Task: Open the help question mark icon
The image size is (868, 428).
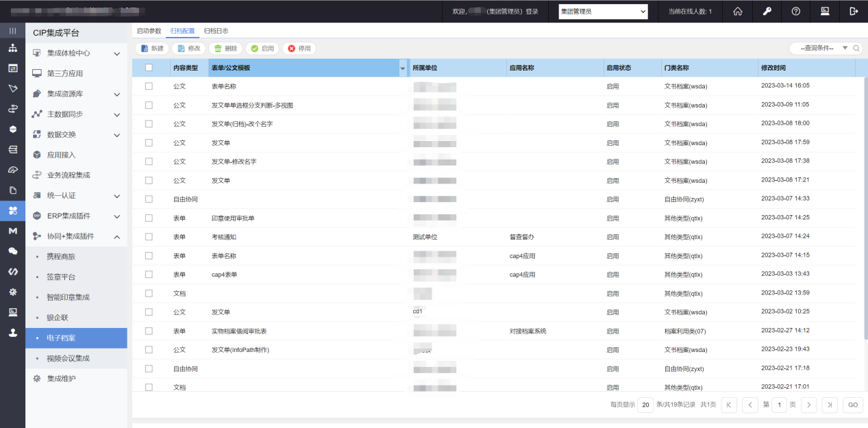Action: point(795,11)
